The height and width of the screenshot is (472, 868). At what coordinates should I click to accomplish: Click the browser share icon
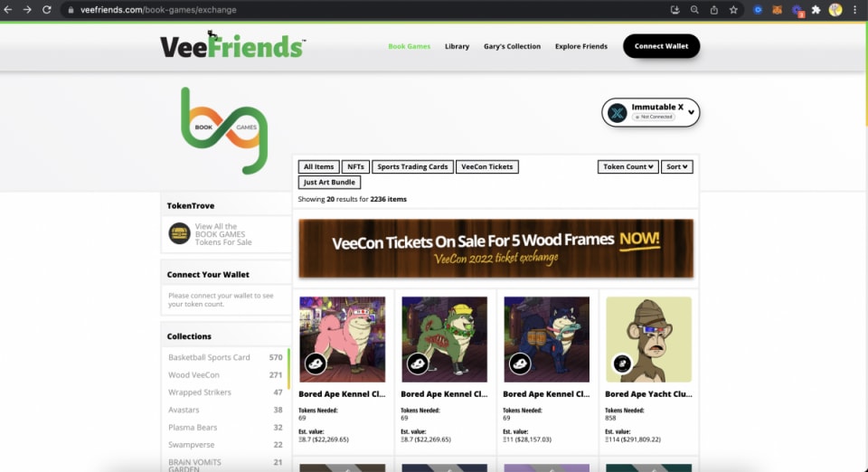pyautogui.click(x=714, y=9)
